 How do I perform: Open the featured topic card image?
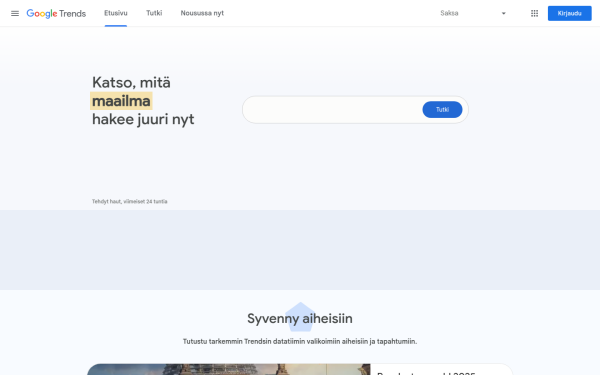click(229, 370)
